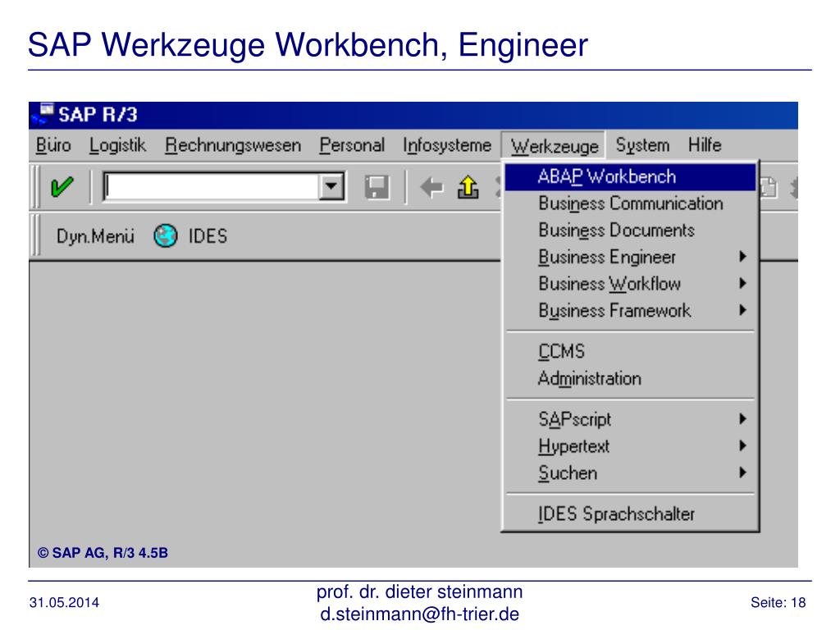Click the Dyn.Menü button
This screenshot has height=630, width=840.
tap(95, 236)
